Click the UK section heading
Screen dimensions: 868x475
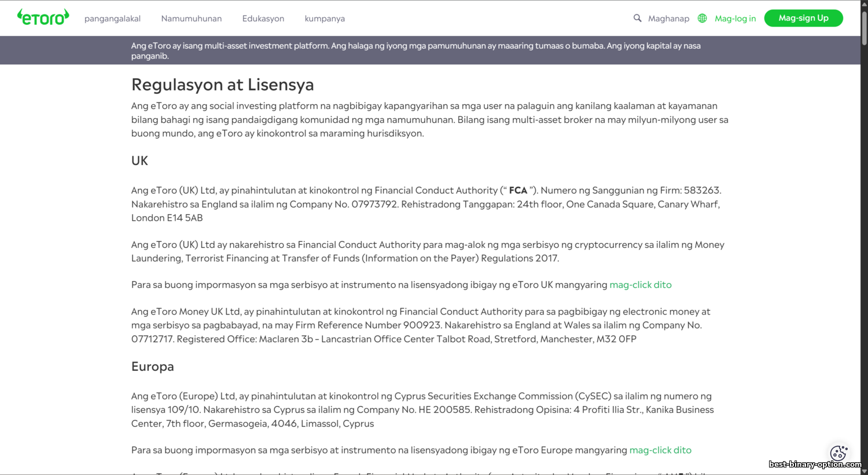coord(139,160)
